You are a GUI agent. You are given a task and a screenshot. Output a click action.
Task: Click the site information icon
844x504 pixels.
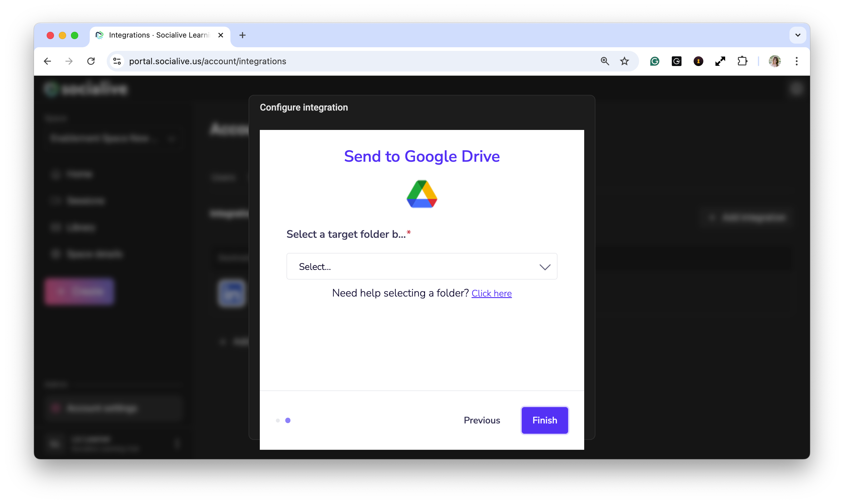[117, 61]
